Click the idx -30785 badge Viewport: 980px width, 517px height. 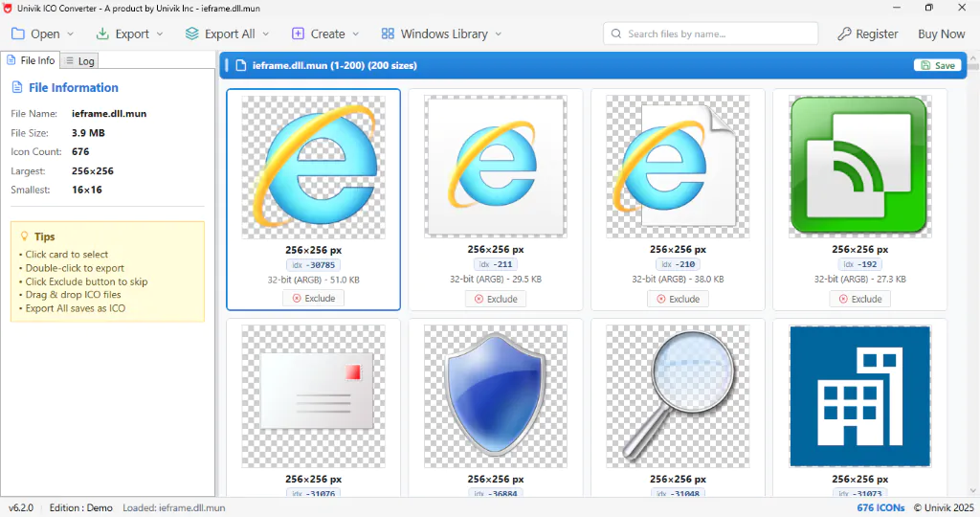click(313, 265)
